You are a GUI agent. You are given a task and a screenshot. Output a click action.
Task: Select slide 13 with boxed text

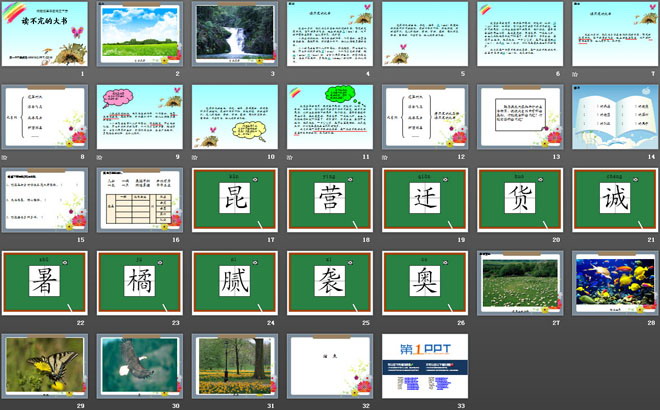(x=520, y=117)
